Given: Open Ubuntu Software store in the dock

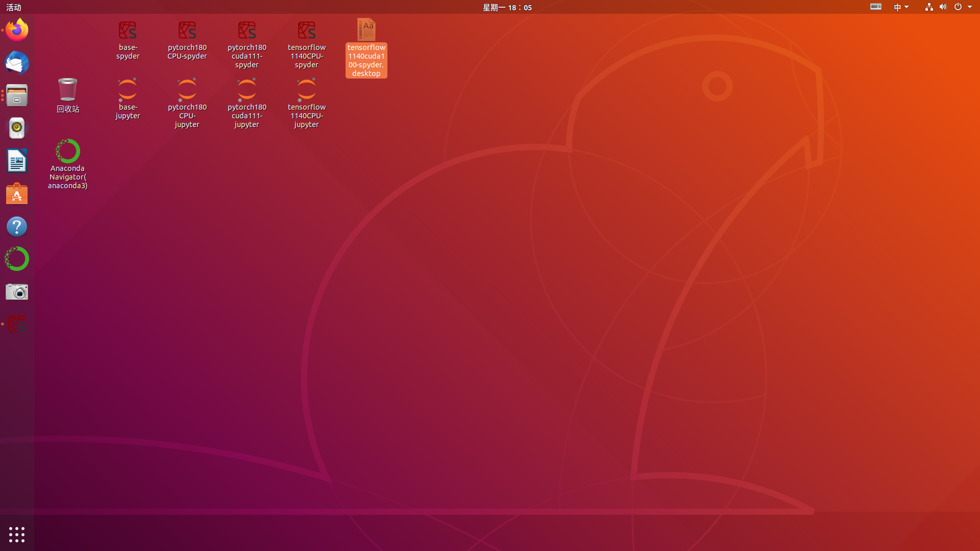Looking at the screenshot, I should (17, 193).
